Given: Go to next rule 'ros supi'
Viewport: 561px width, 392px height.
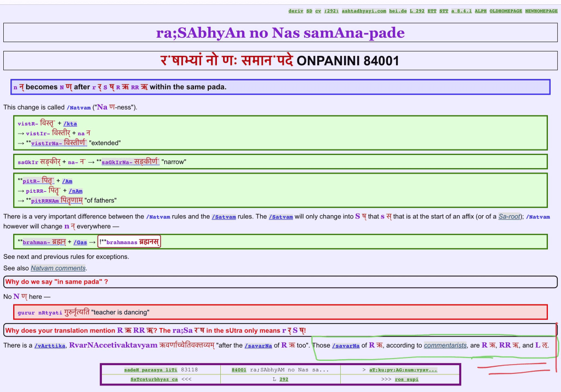Looking at the screenshot, I should click(407, 379).
